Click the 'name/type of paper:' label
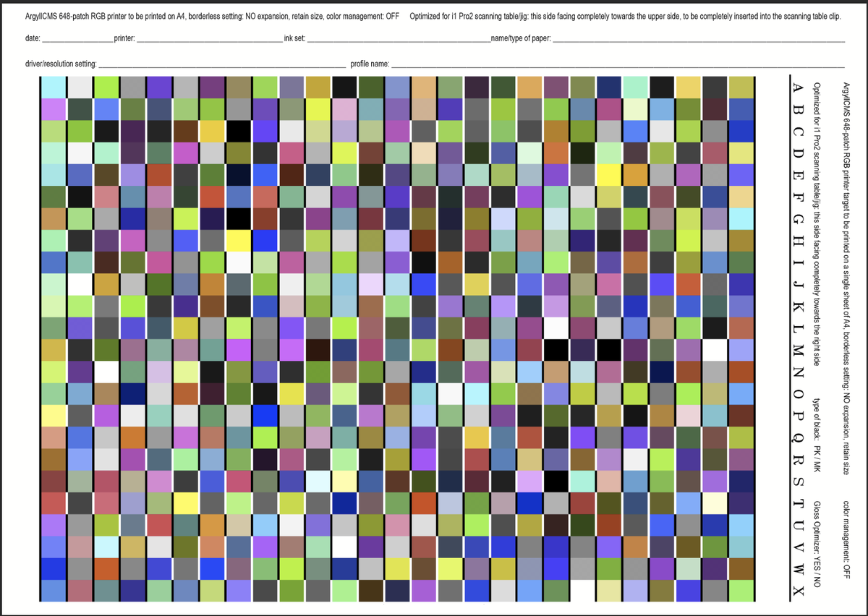The width and height of the screenshot is (868, 616). [522, 37]
